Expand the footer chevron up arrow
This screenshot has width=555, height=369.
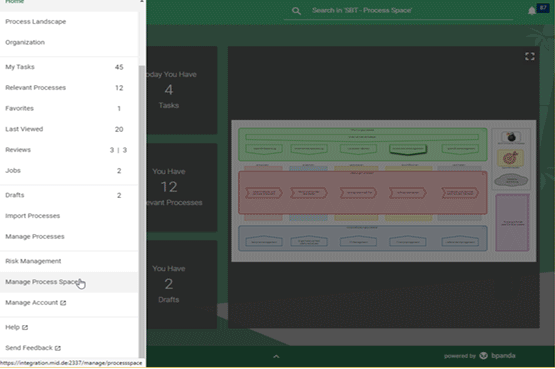click(276, 357)
